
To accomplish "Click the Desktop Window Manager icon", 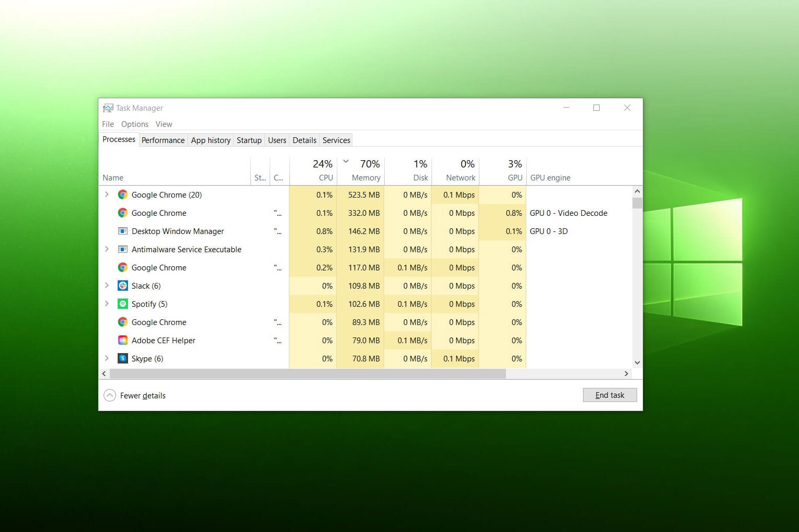I will [x=123, y=231].
